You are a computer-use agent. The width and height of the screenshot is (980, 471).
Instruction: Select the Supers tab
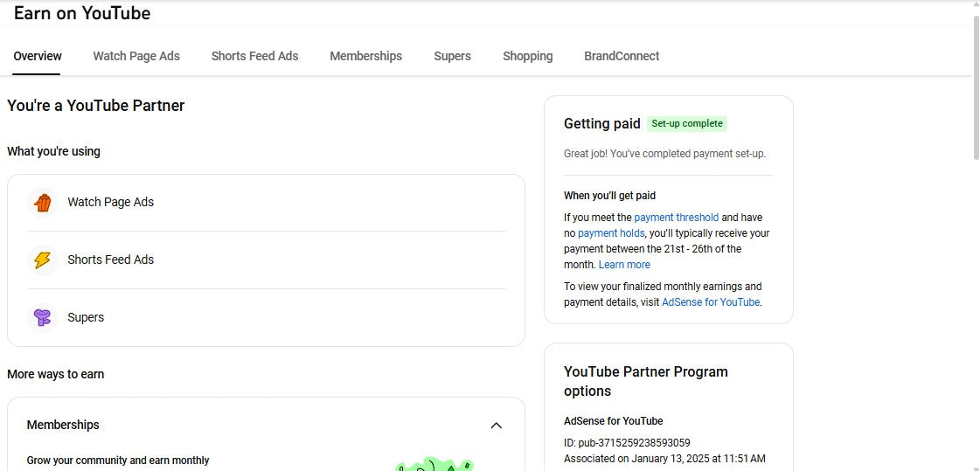(452, 56)
